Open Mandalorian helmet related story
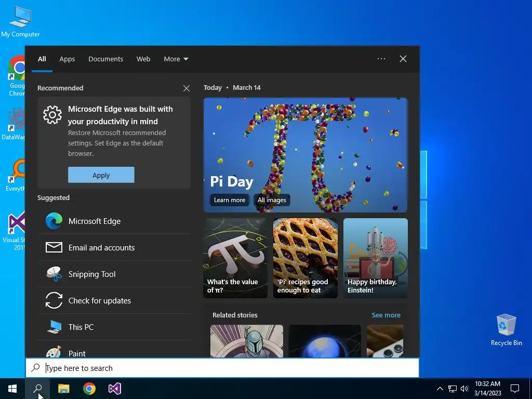 tap(247, 341)
